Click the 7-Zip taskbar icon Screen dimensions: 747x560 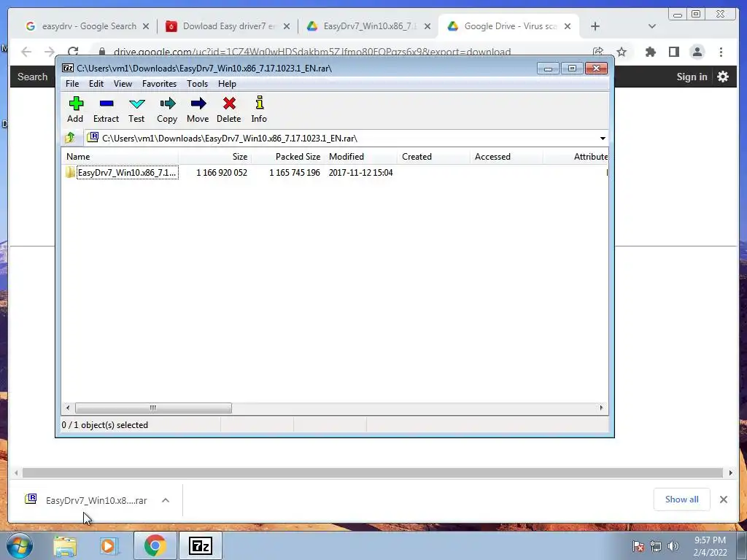[200, 545]
